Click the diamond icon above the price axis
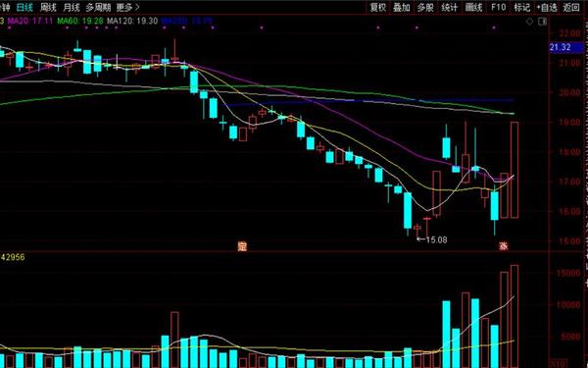The width and height of the screenshot is (588, 368). pyautogui.click(x=529, y=22)
